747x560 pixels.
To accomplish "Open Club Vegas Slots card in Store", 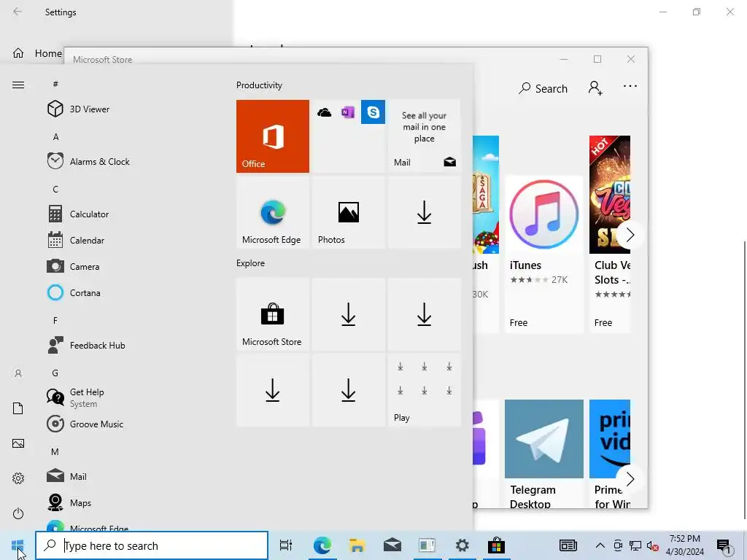I will tap(610, 233).
